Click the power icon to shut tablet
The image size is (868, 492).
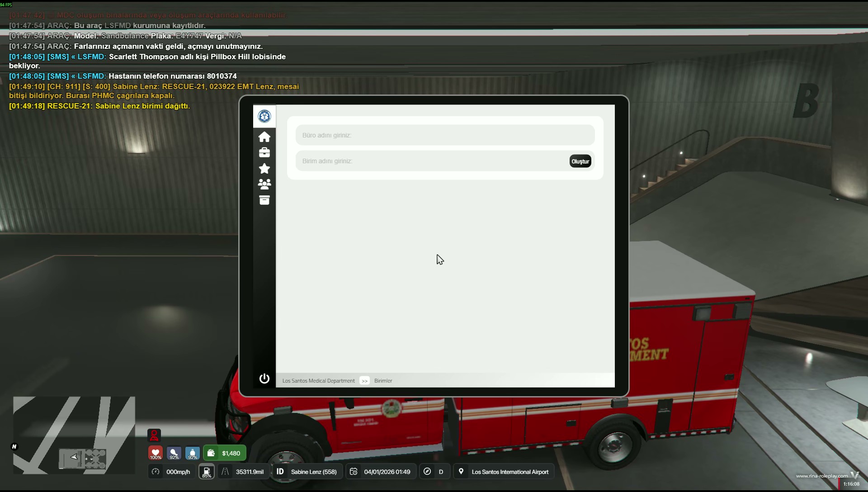point(264,378)
